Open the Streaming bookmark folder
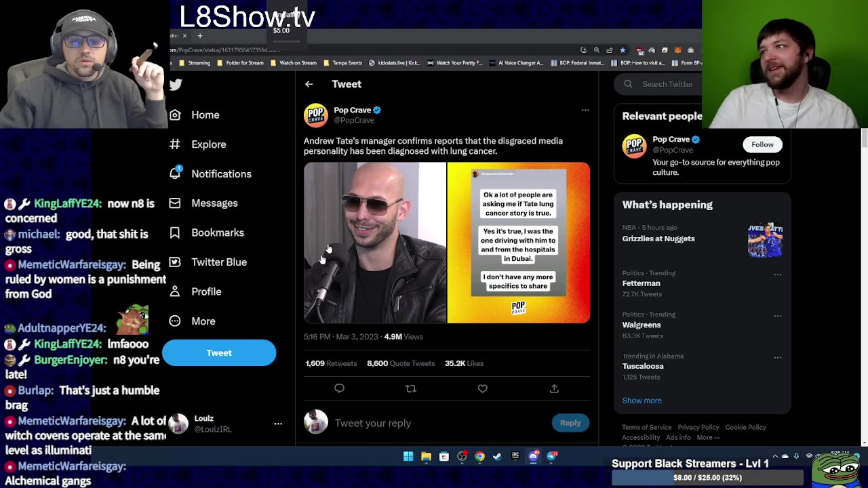Image resolution: width=868 pixels, height=488 pixels. (194, 63)
